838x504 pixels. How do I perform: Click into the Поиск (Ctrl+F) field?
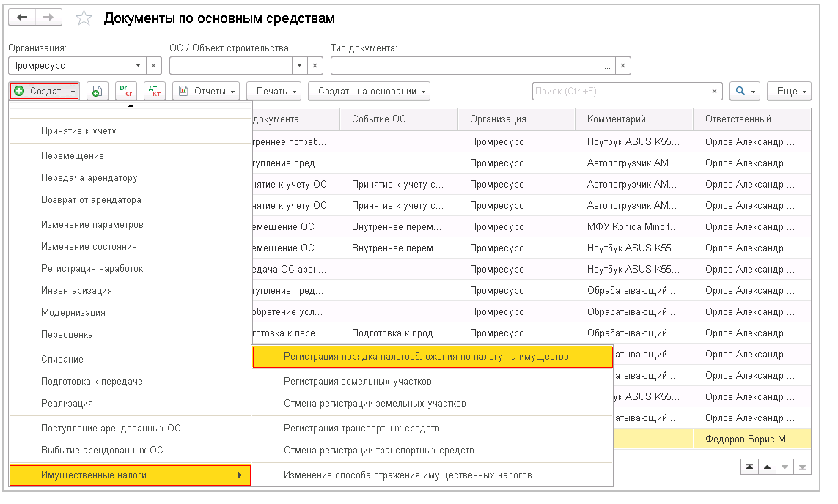[619, 92]
